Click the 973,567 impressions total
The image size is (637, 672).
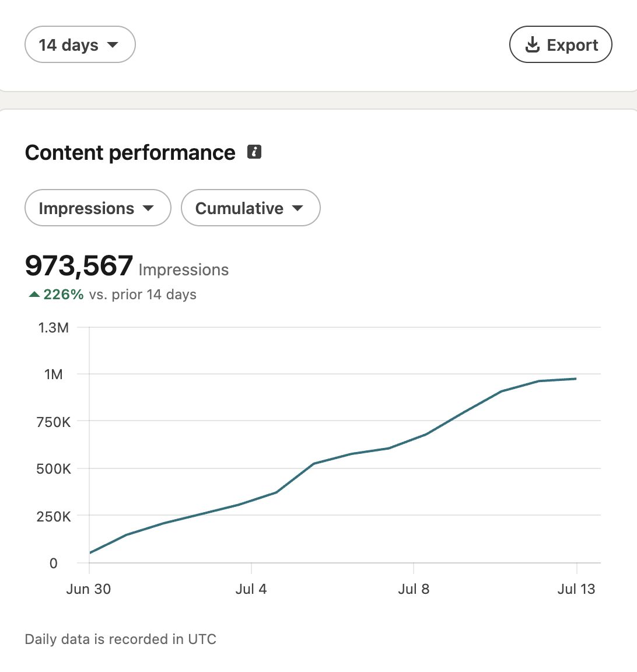(79, 266)
